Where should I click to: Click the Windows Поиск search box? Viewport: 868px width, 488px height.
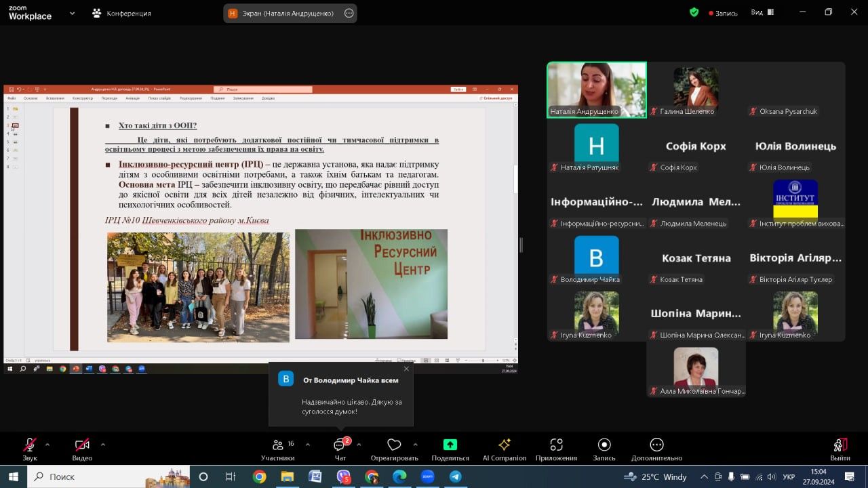(108, 476)
